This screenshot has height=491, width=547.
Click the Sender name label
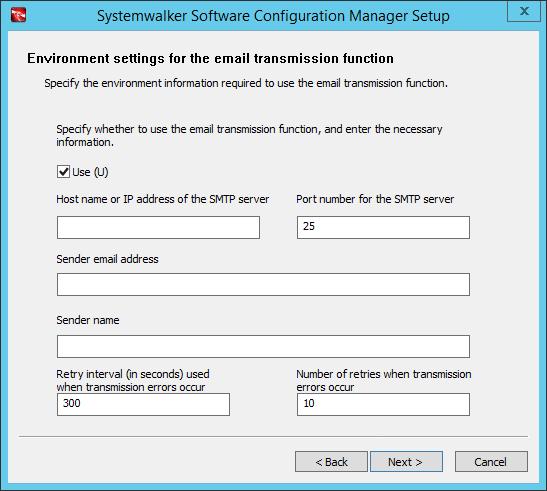pyautogui.click(x=88, y=320)
